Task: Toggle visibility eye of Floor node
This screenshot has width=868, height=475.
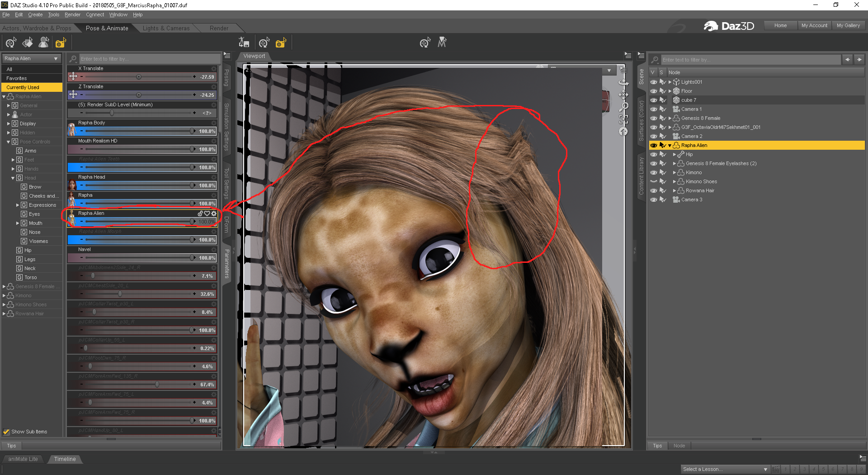Action: [x=654, y=91]
